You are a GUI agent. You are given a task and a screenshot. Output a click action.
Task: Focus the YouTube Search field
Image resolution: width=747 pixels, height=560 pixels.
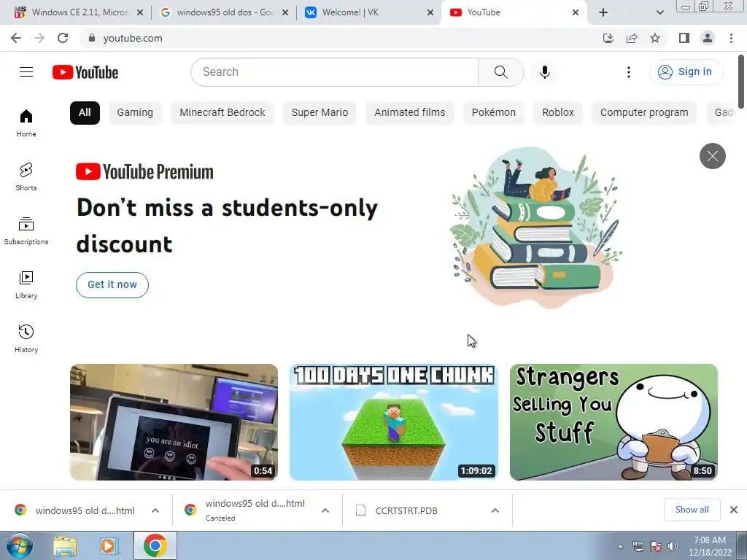[334, 72]
